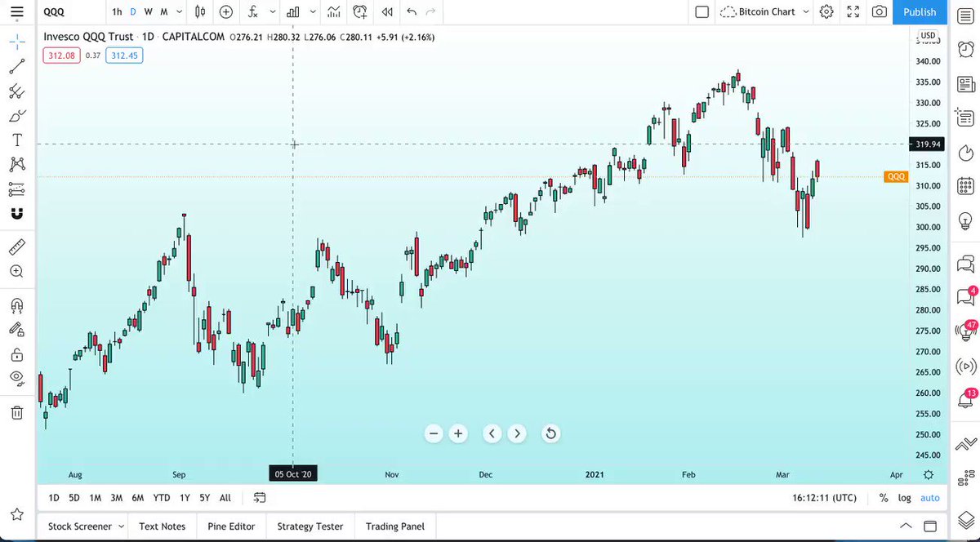This screenshot has height=542, width=980.
Task: Toggle auto price scale
Action: pyautogui.click(x=930, y=498)
